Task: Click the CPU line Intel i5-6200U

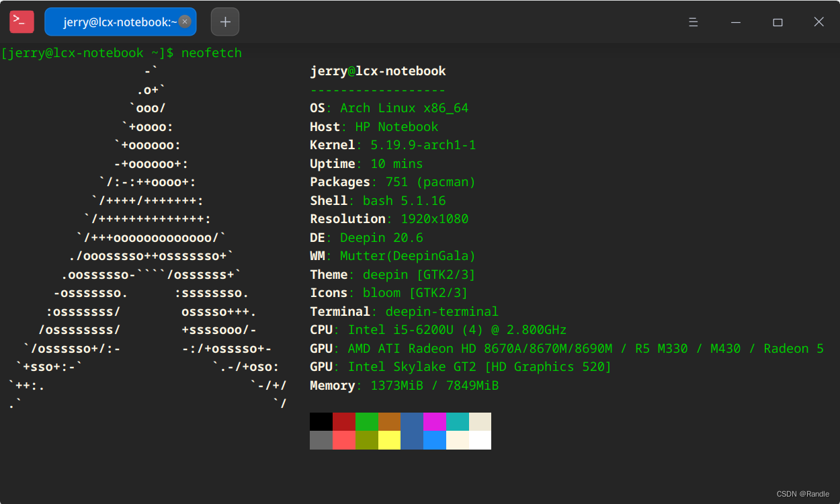Action: coord(438,330)
